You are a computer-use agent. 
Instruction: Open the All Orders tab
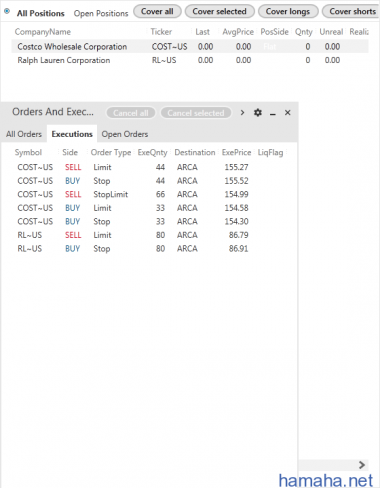coord(24,134)
